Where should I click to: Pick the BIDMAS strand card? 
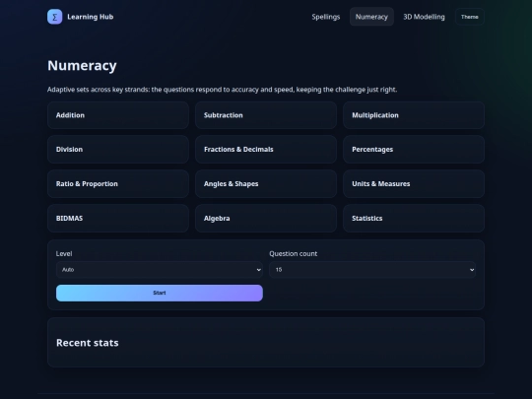click(x=118, y=219)
